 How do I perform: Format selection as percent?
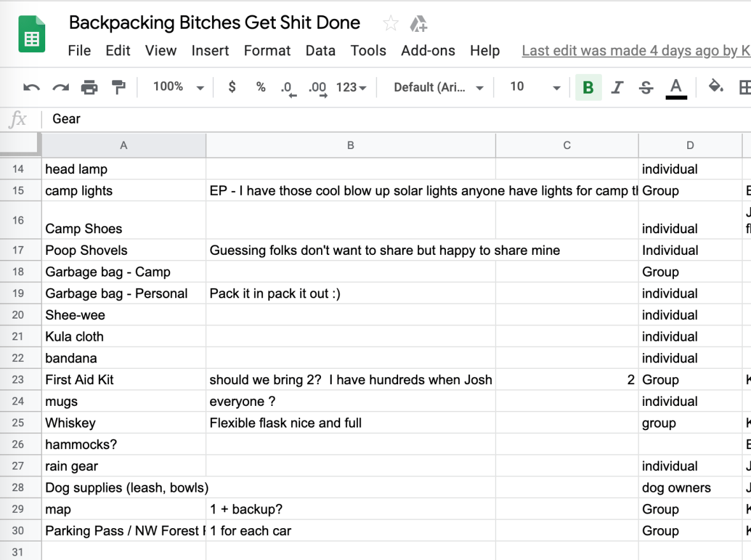261,86
